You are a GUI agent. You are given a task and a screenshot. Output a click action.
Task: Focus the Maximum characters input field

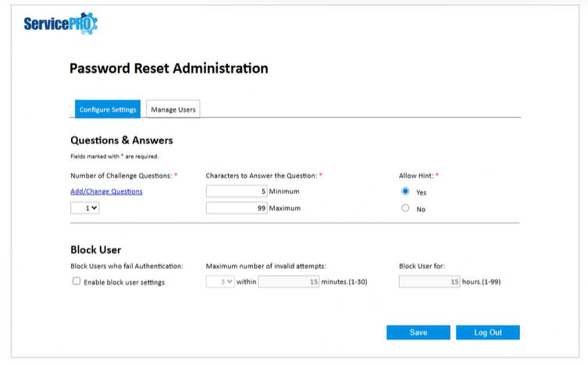(x=237, y=209)
